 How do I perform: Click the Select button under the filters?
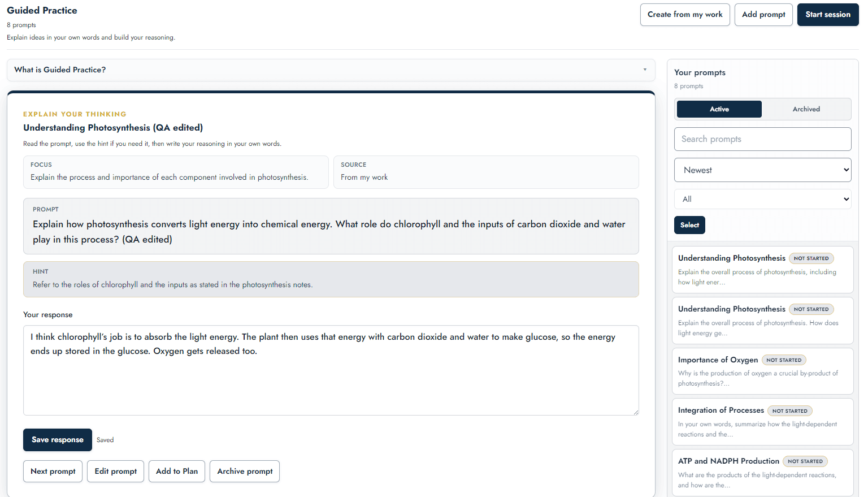[689, 225]
